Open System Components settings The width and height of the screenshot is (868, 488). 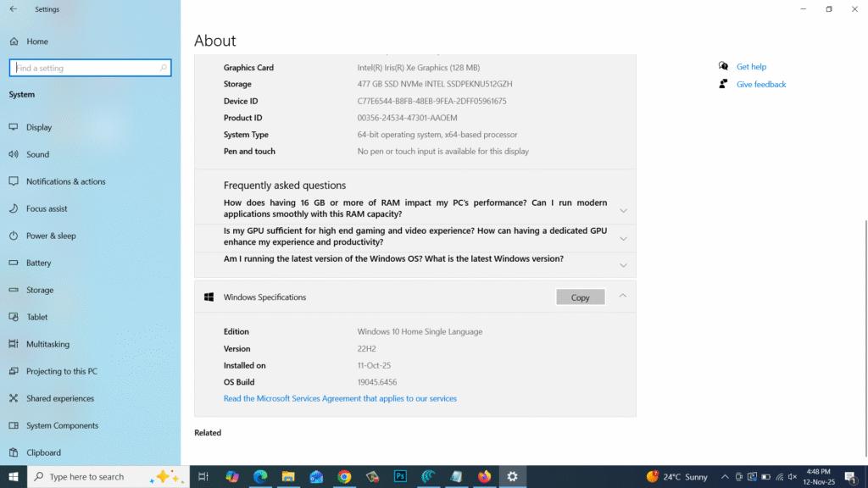[x=64, y=425]
